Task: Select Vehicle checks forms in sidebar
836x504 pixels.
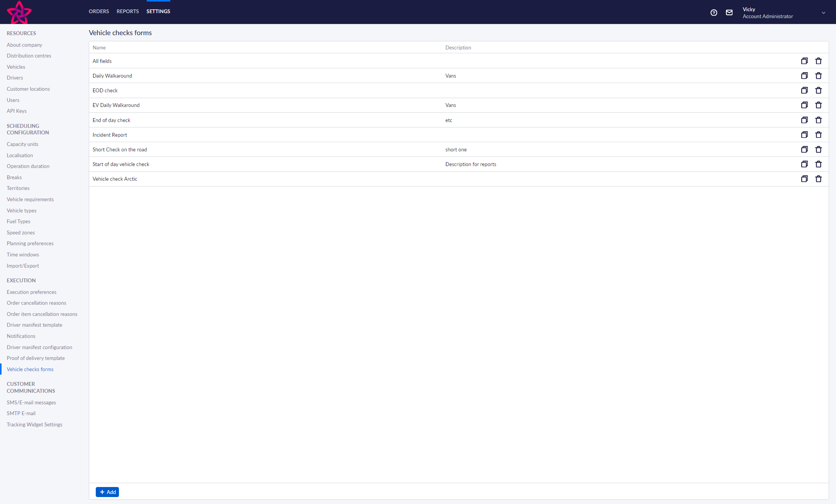Action: click(x=30, y=369)
